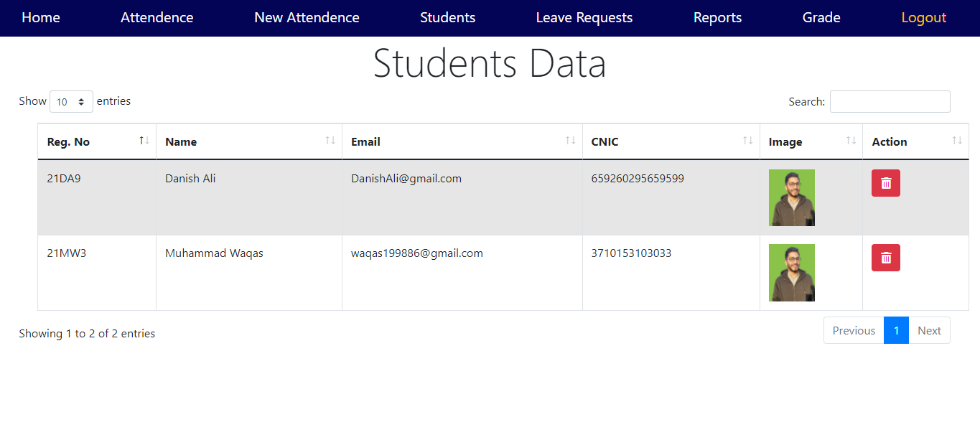
Task: Go to Leave Requests
Action: pos(584,17)
